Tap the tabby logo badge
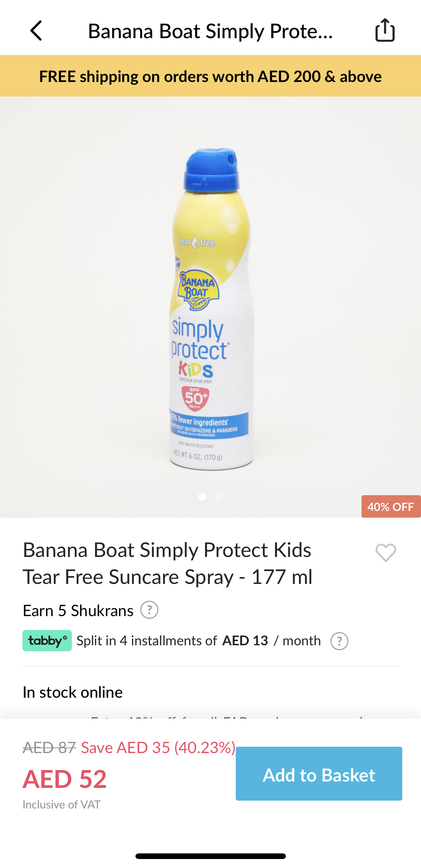Image resolution: width=421 pixels, height=868 pixels. pos(47,640)
